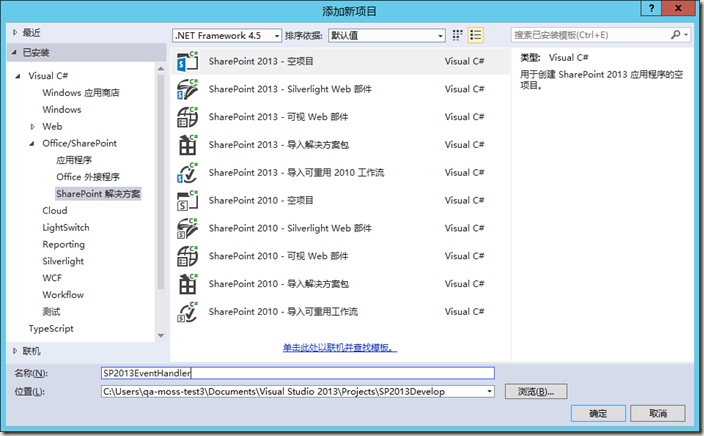Click the 确定 button
704x436 pixels.
click(598, 414)
